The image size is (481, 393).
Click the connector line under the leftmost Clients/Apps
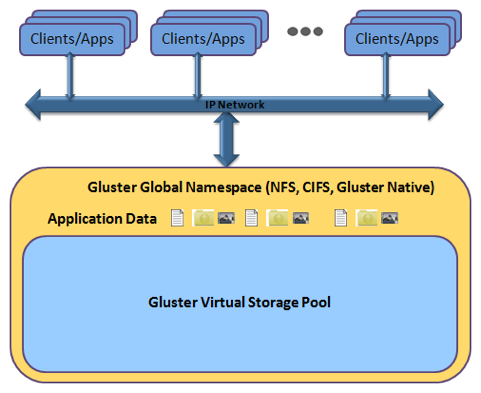coord(70,76)
